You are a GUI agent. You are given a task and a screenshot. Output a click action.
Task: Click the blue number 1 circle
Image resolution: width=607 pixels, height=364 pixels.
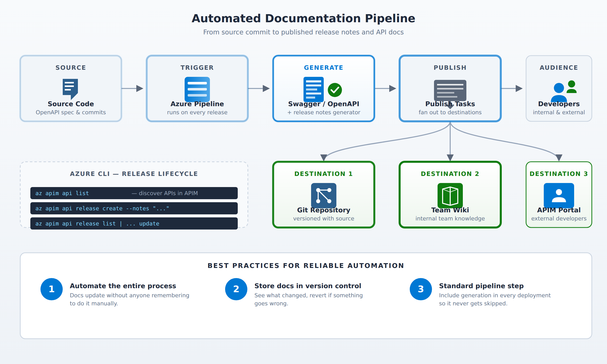52,289
